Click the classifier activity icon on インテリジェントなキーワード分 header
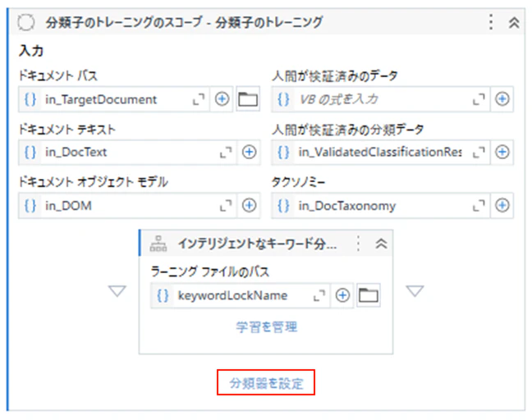This screenshot has width=532, height=420. click(158, 244)
